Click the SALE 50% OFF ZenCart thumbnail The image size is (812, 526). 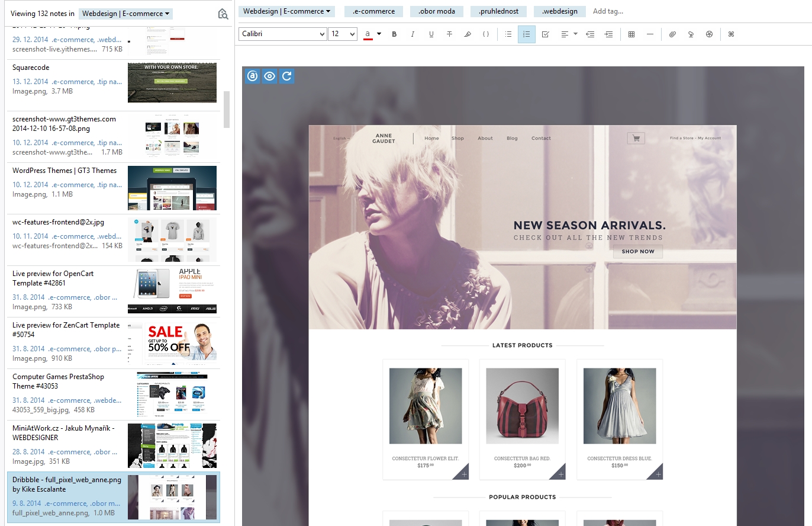[172, 342]
